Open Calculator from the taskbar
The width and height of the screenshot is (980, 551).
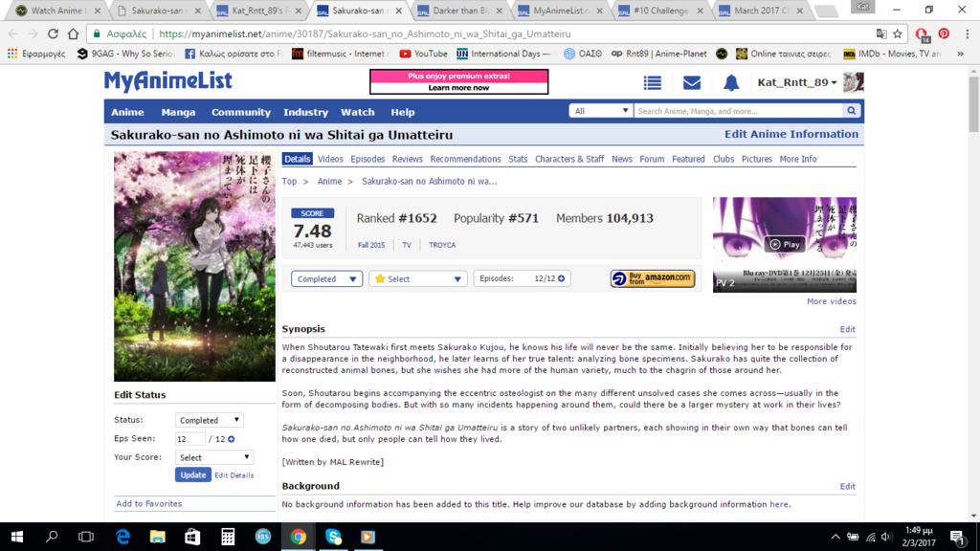[x=228, y=537]
